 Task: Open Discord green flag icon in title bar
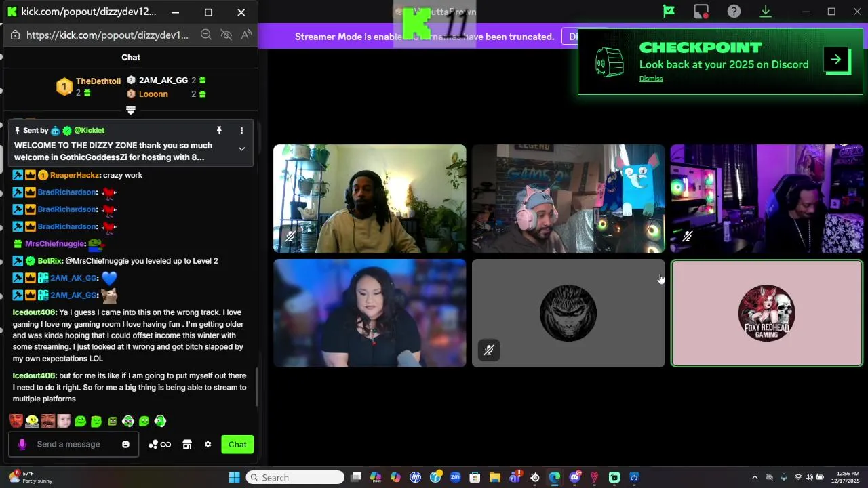[x=669, y=12]
